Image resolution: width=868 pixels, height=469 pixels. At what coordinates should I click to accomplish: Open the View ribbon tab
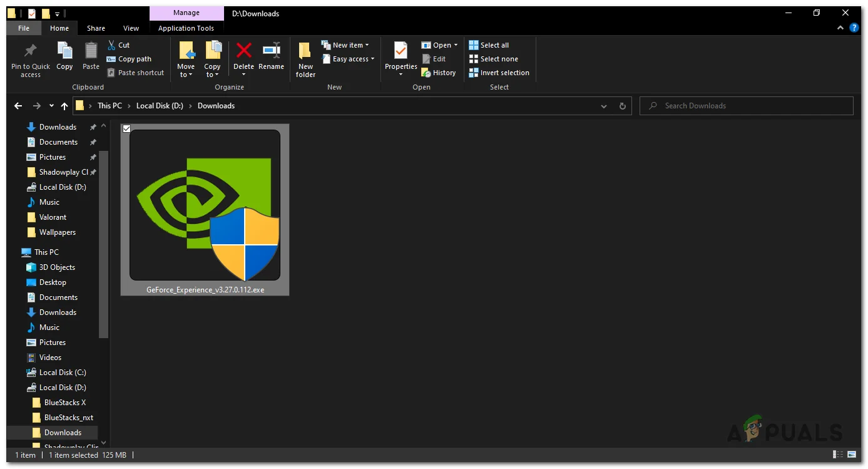131,28
